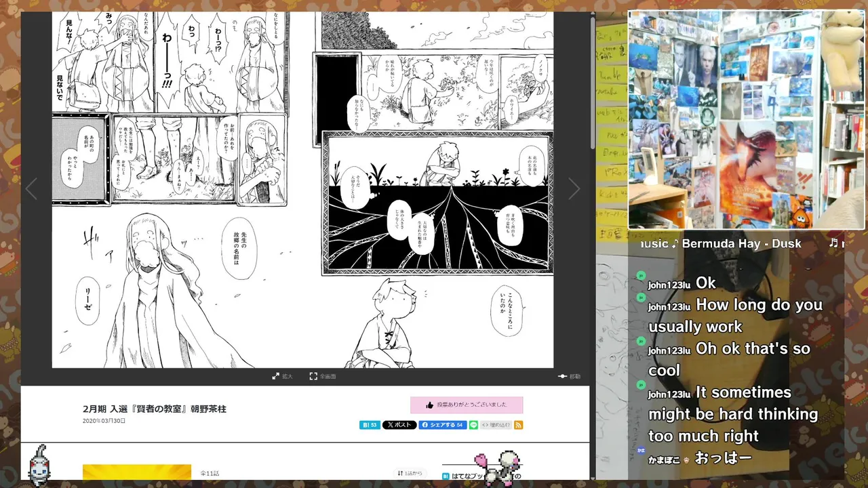Click the yellow banner thumbnail below title
This screenshot has height=488, width=868.
(137, 472)
